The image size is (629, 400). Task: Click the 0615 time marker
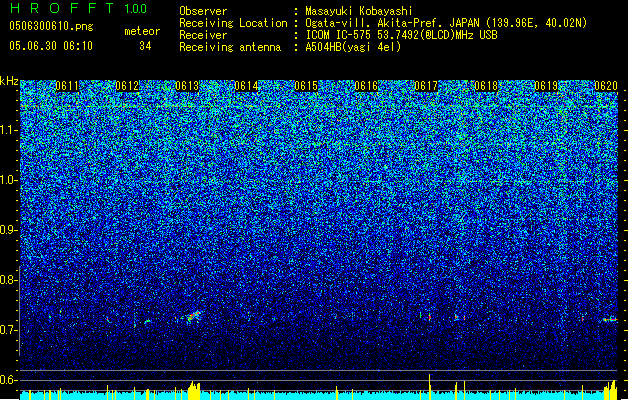coord(306,86)
